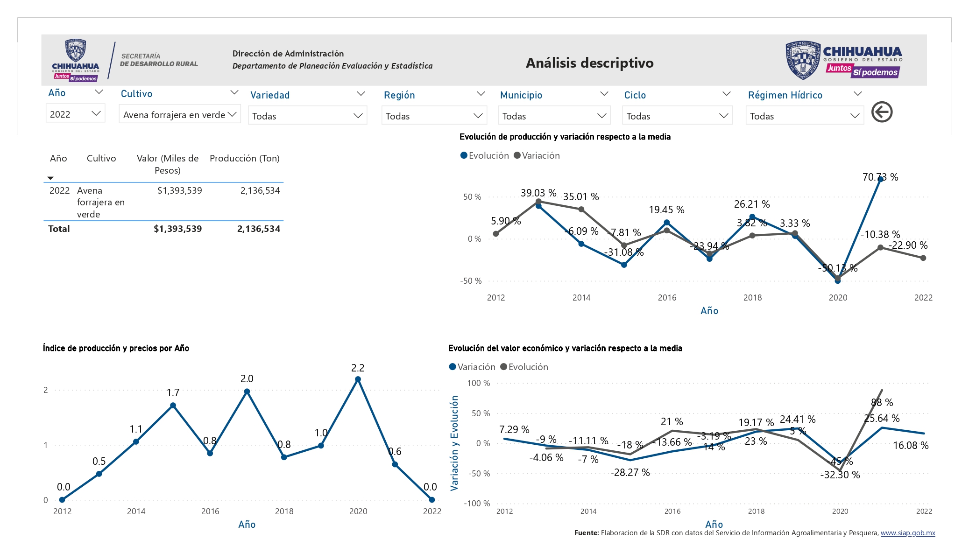Click the blue Variación legend dot in economic value chart
969x560 pixels.
(x=453, y=367)
